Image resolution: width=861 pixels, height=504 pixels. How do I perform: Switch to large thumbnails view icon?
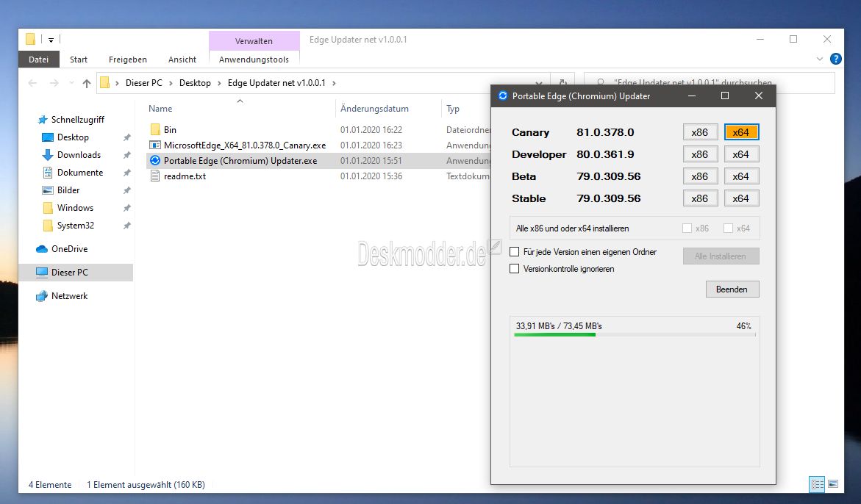pos(833,484)
